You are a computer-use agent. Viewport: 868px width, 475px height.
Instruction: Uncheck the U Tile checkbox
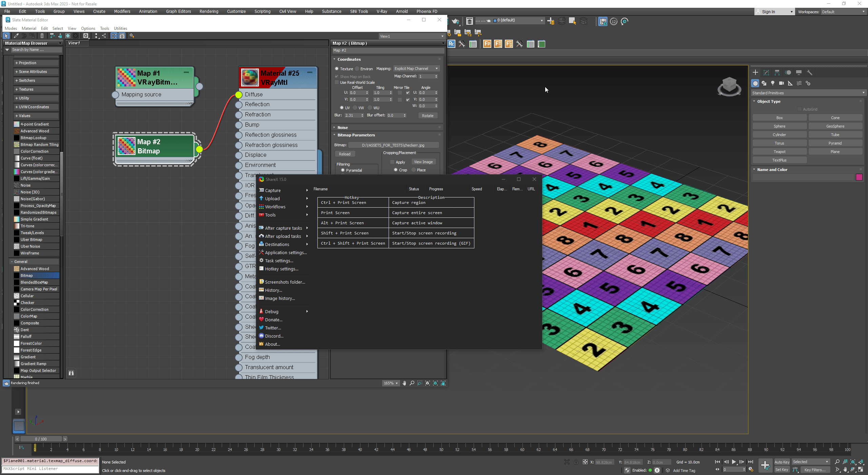(x=408, y=93)
